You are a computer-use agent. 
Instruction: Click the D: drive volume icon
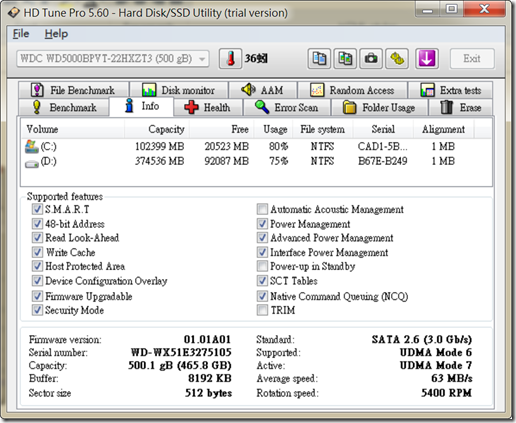32,164
